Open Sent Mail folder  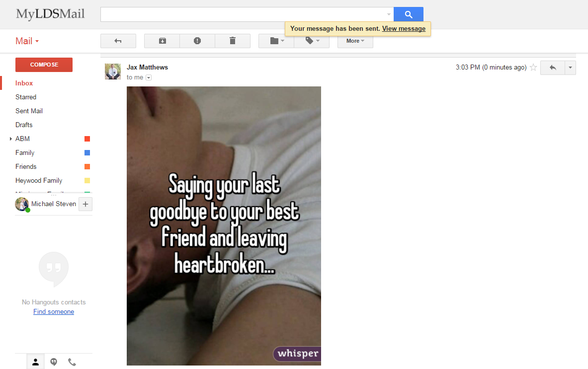[29, 111]
